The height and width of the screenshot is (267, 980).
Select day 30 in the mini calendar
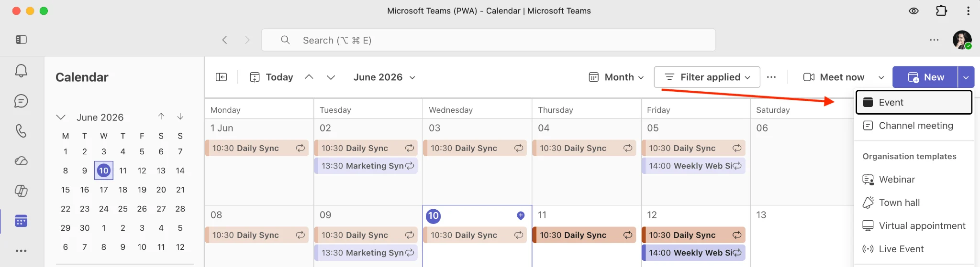click(85, 228)
